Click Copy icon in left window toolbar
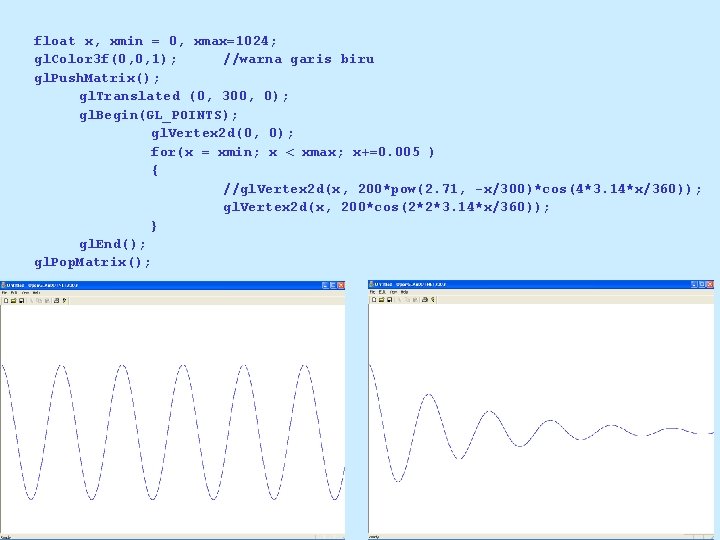This screenshot has width=720, height=540. pyautogui.click(x=39, y=301)
